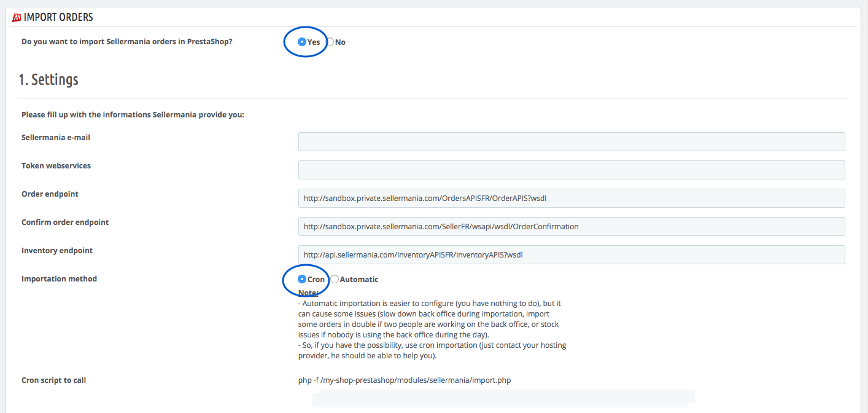The image size is (868, 413).
Task: Click the '1. Settings' section heading
Action: pyautogui.click(x=48, y=79)
